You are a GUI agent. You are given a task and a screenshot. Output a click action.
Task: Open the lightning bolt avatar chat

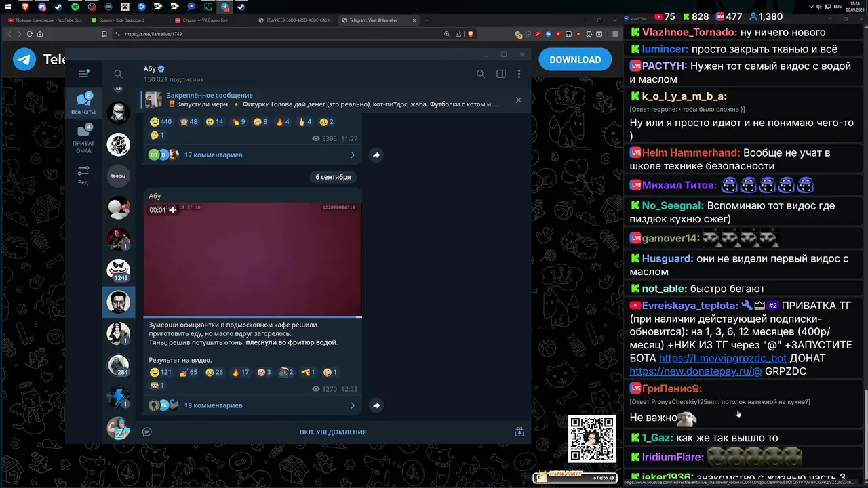[119, 396]
